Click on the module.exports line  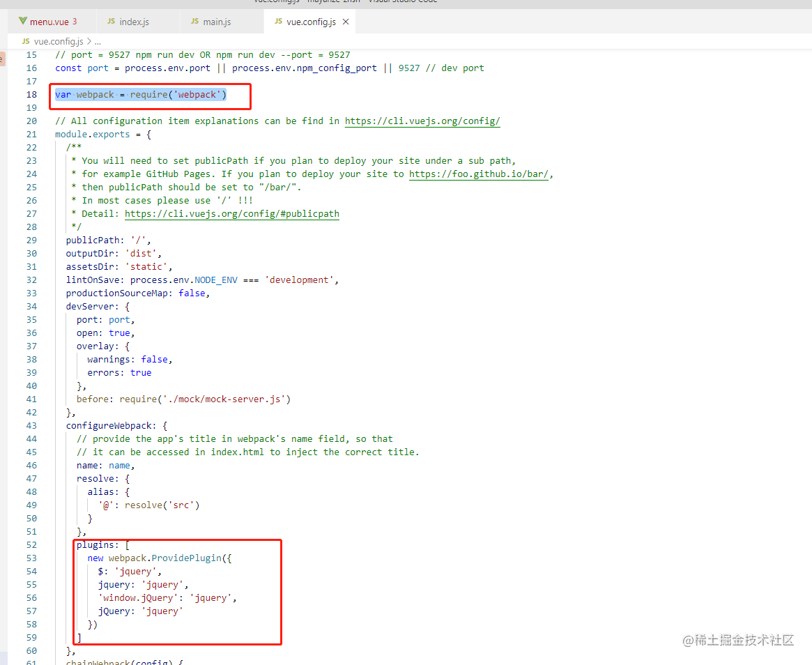(103, 134)
